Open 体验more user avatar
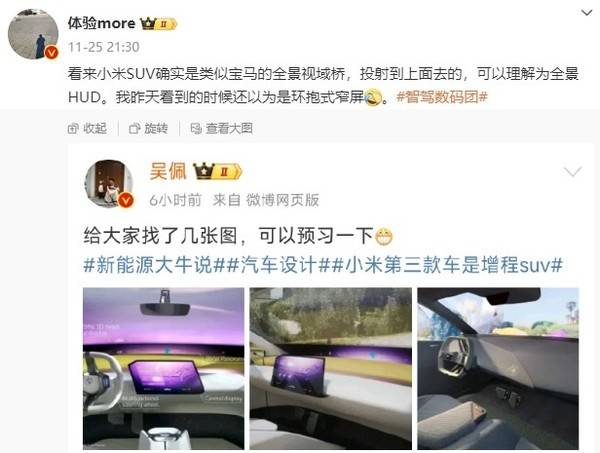This screenshot has width=600, height=453. 33,34
